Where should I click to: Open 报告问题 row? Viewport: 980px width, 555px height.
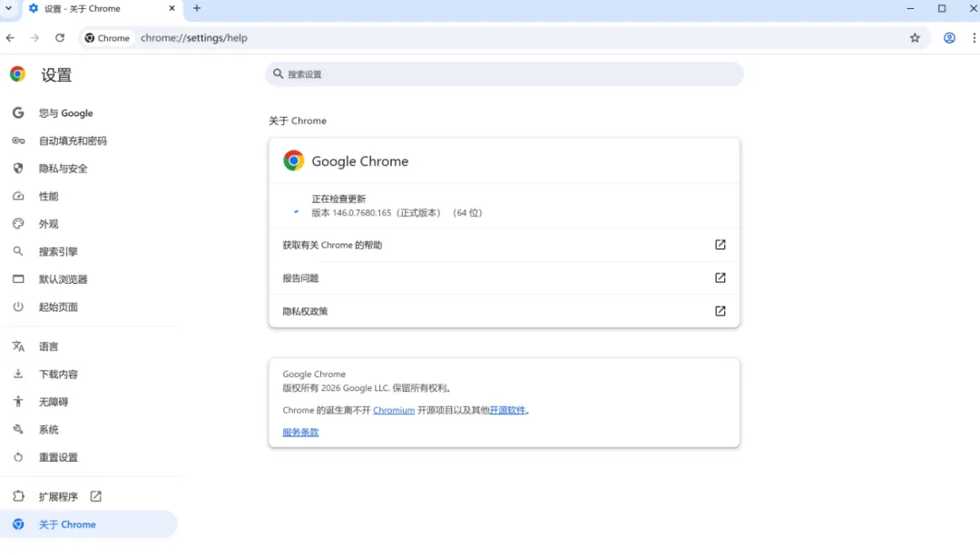(x=504, y=277)
